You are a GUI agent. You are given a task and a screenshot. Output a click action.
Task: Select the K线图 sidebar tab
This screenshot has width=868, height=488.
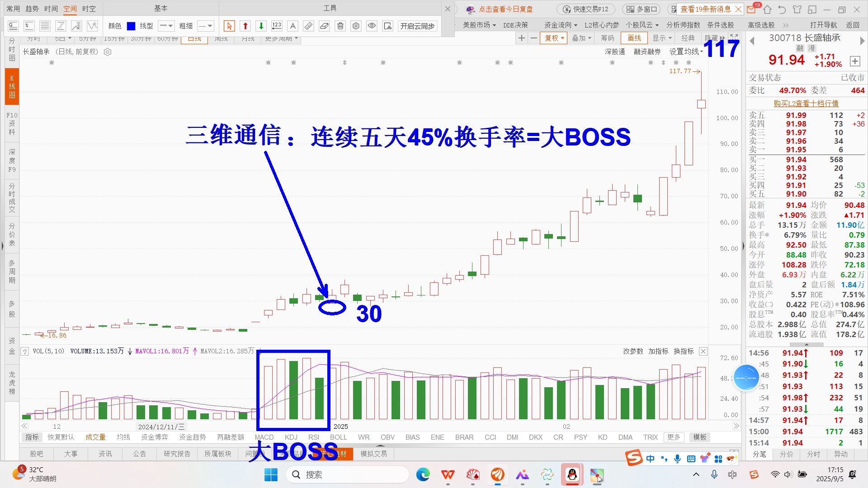(12, 86)
